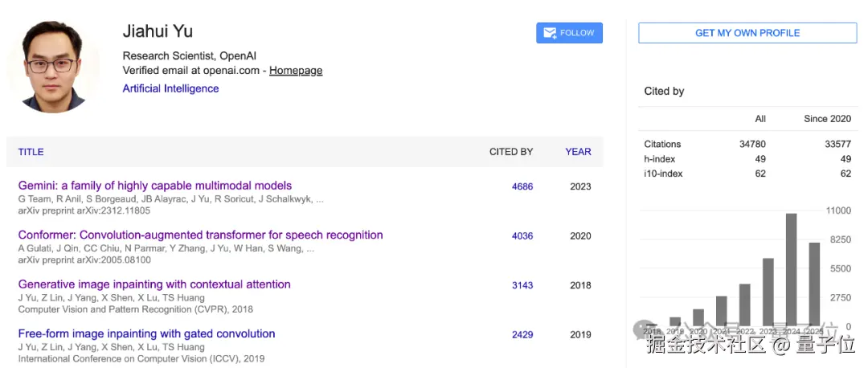This screenshot has width=868, height=368.
Task: Click the tallest bar in citations chart
Action: click(791, 269)
